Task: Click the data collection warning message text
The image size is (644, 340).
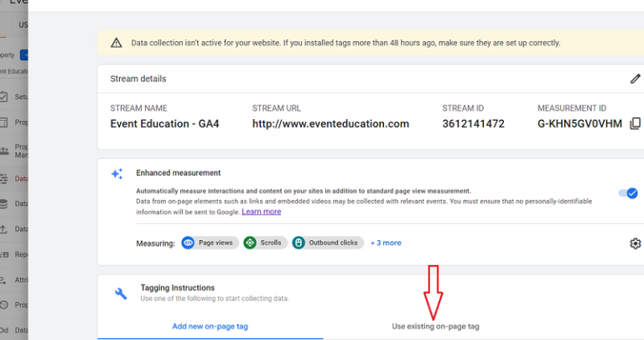Action: (345, 43)
